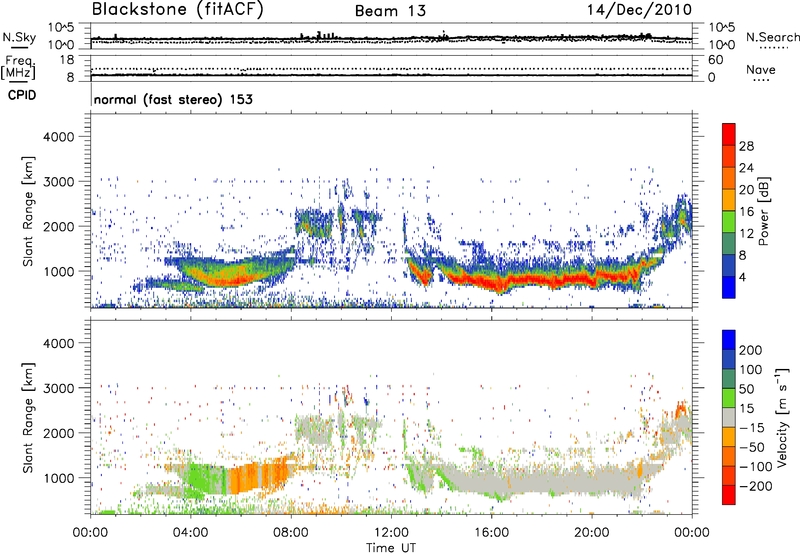
Task: Click 1000 tick on velocity panel
Action: coord(58,478)
